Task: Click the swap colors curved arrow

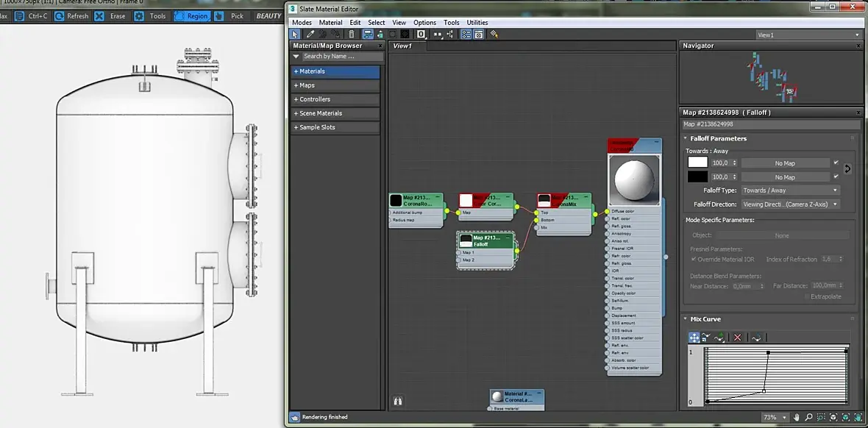Action: [x=847, y=169]
